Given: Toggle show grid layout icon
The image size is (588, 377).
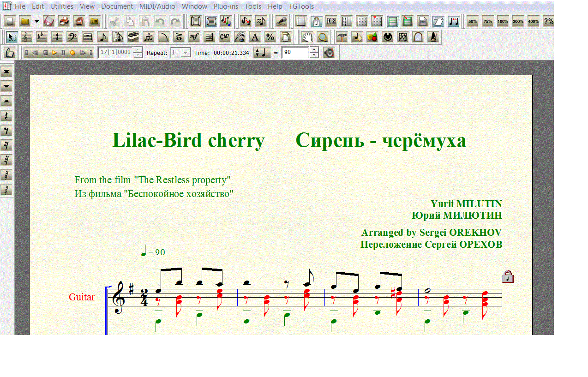Looking at the screenshot, I should 362,21.
